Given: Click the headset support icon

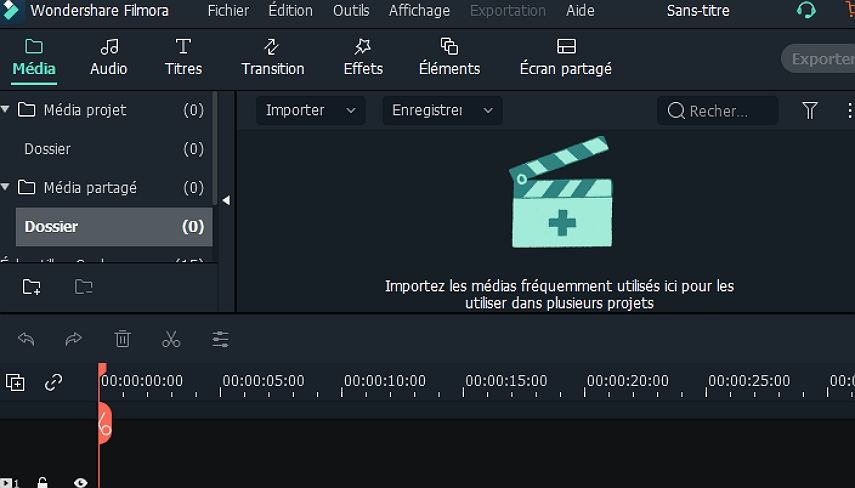Looking at the screenshot, I should (x=806, y=10).
